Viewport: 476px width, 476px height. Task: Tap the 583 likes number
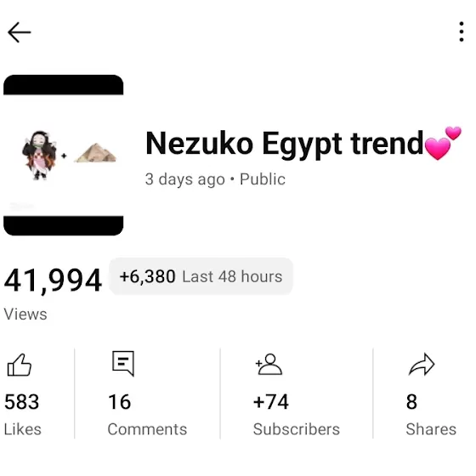point(21,402)
